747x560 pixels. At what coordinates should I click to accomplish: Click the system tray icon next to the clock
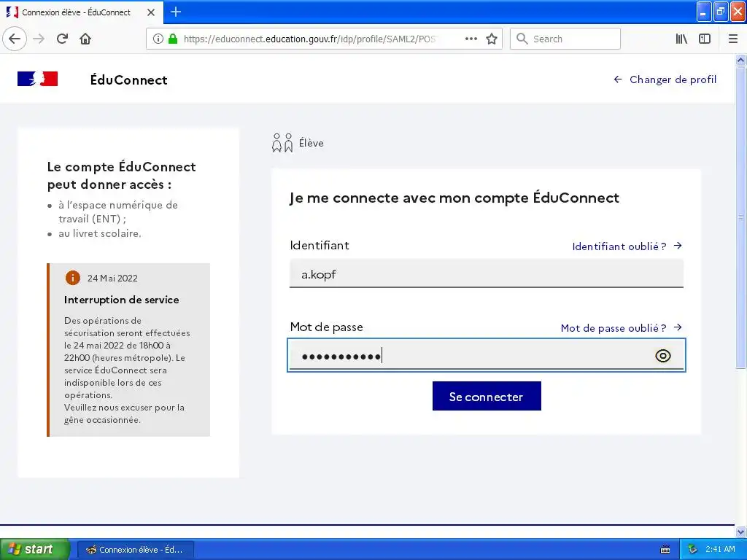(692, 550)
